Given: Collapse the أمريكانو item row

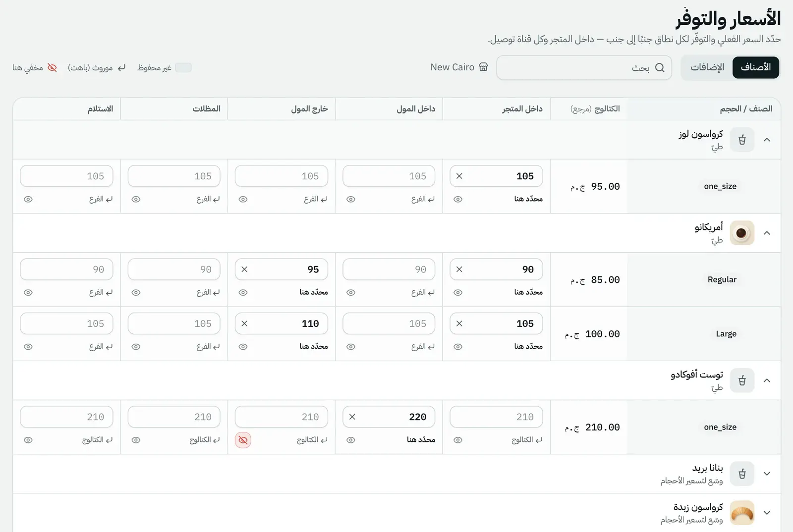Looking at the screenshot, I should coord(767,233).
